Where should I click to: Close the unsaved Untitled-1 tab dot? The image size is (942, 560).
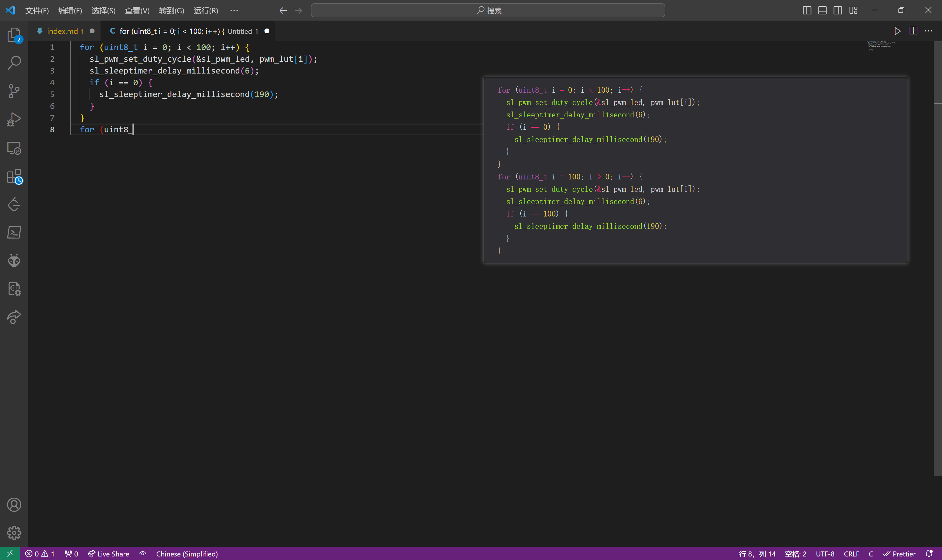(x=267, y=31)
